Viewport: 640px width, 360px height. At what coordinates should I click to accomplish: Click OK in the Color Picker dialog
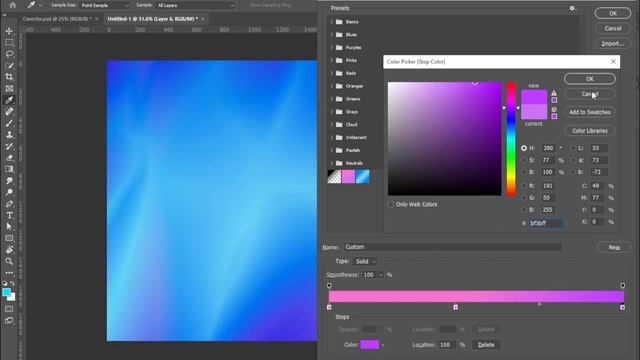590,79
